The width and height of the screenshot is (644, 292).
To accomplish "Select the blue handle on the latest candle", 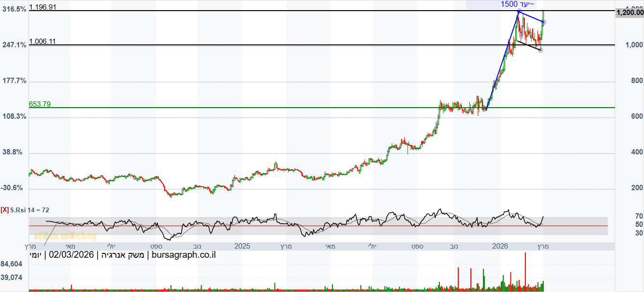I will coord(544,23).
